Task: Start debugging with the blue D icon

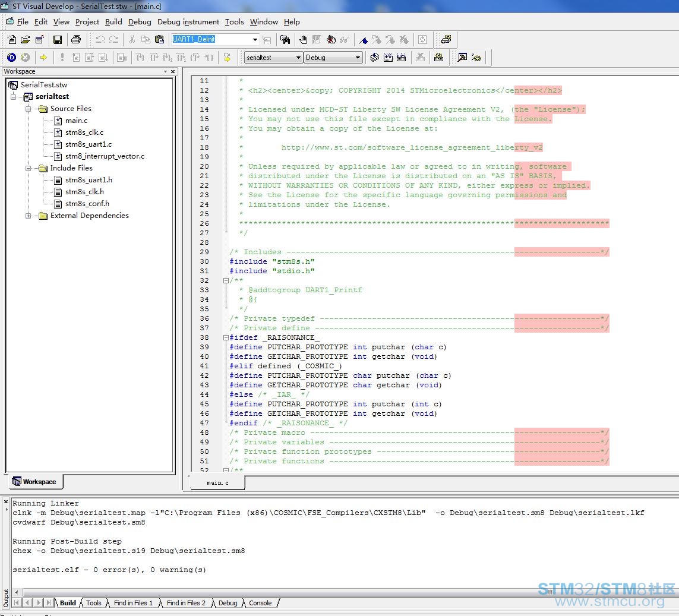Action: click(x=12, y=57)
